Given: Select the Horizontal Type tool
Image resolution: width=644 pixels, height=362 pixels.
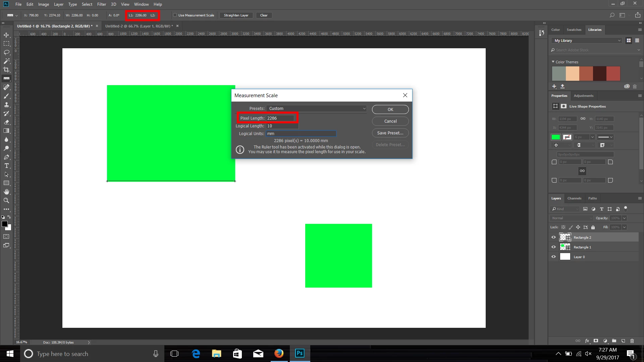Looking at the screenshot, I should tap(6, 166).
